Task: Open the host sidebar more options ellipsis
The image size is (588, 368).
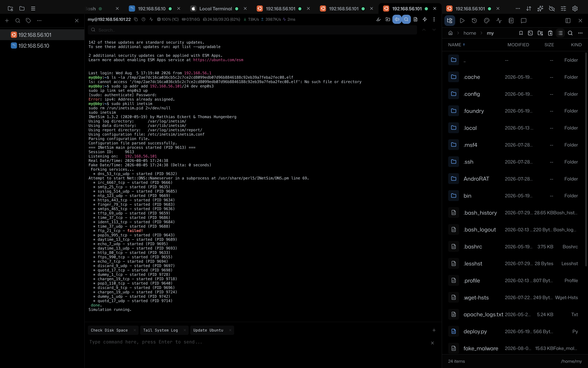Action: [x=39, y=21]
